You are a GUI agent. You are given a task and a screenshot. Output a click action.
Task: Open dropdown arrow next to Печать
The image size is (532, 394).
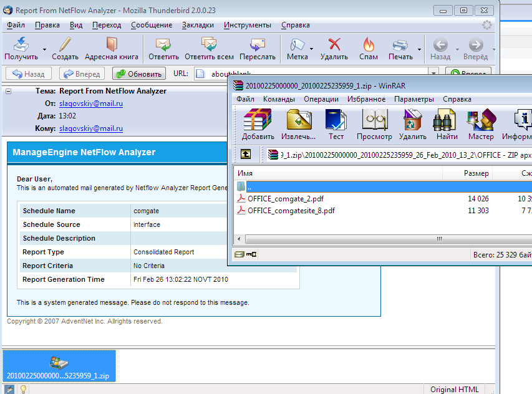(x=419, y=49)
